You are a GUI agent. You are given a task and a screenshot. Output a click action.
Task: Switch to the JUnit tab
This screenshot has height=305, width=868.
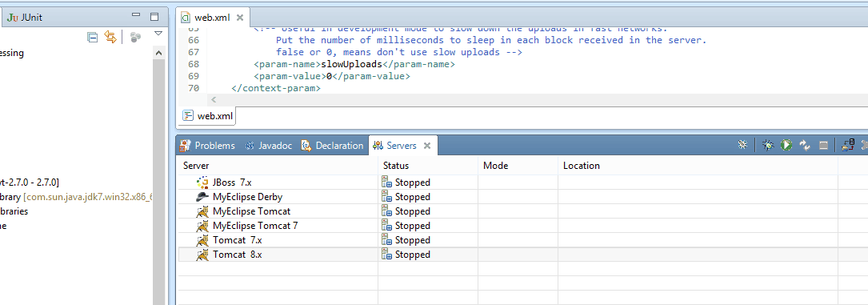tap(25, 17)
